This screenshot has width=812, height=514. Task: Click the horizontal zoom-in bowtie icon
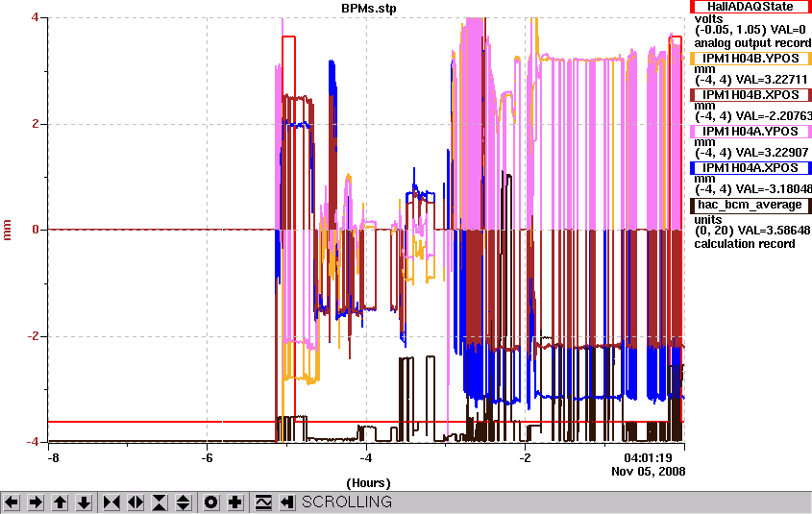(x=111, y=502)
